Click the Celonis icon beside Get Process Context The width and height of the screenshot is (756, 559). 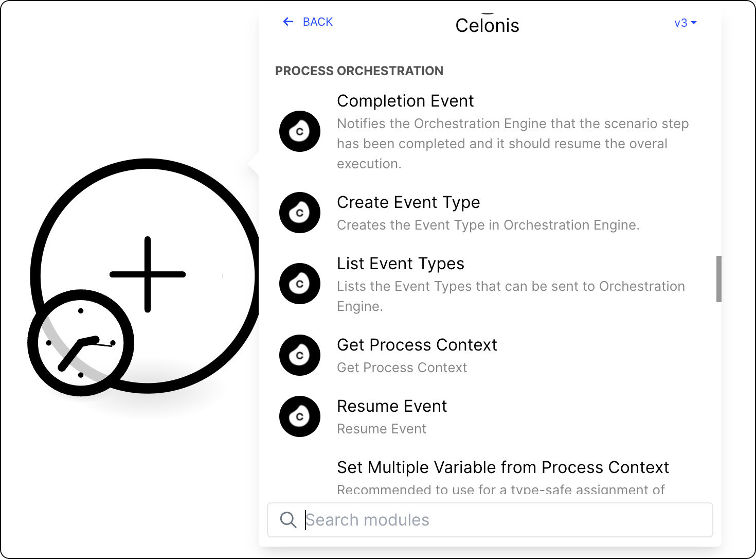pos(300,355)
